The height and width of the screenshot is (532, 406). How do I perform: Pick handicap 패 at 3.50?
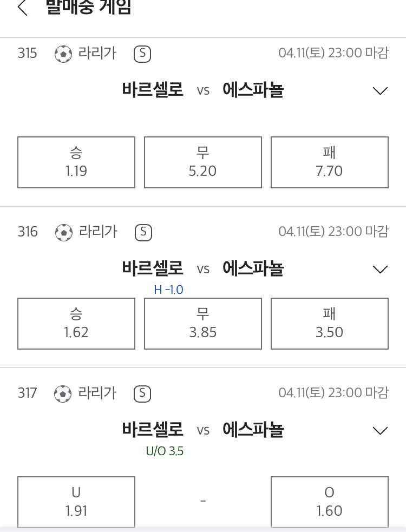pyautogui.click(x=330, y=323)
